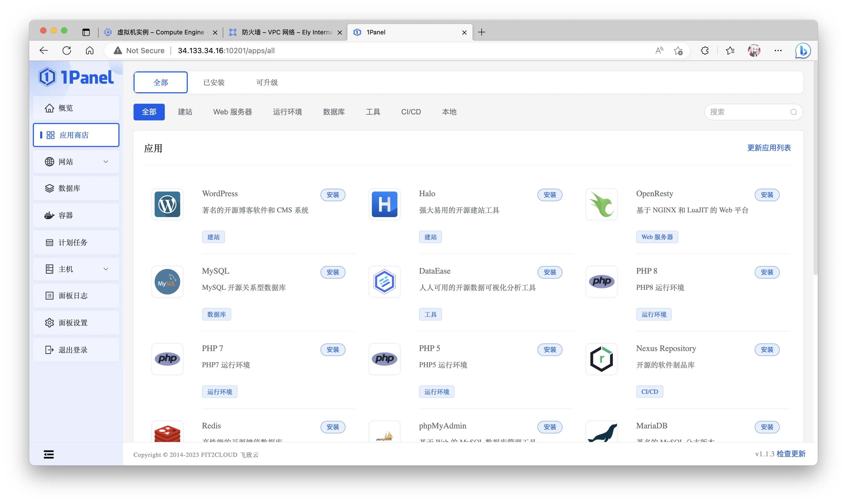Click 更新应用列表 update app list link
The width and height of the screenshot is (847, 504).
coord(769,148)
